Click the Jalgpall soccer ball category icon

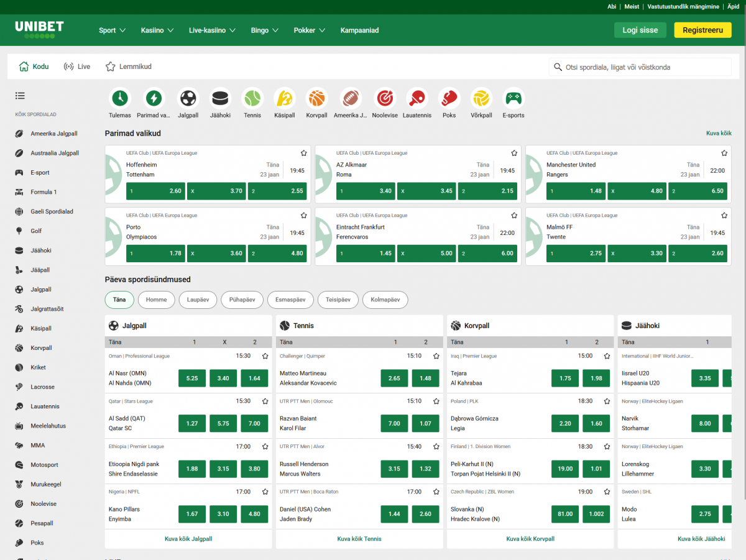188,98
